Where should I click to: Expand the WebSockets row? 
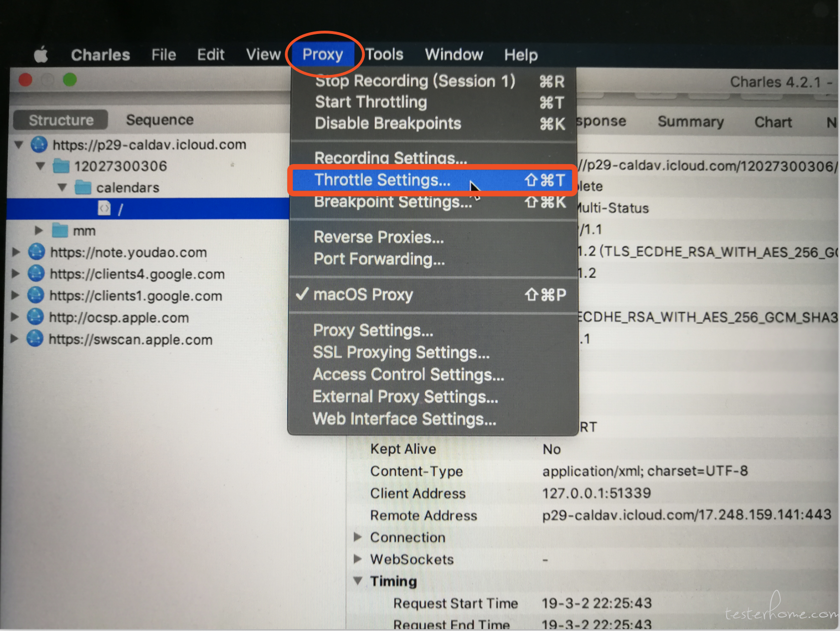358,559
